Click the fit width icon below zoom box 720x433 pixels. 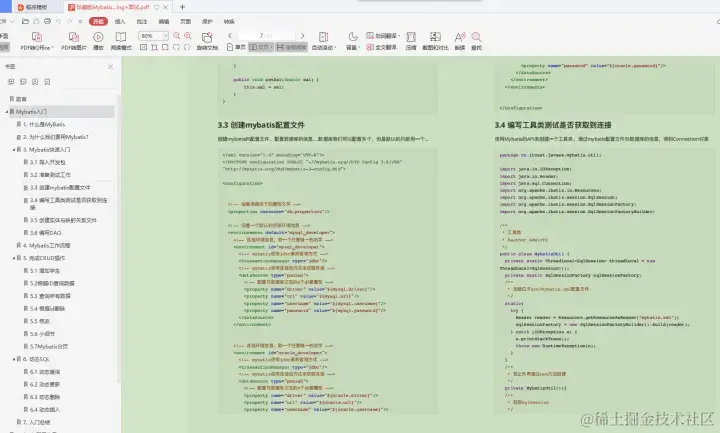[165, 47]
